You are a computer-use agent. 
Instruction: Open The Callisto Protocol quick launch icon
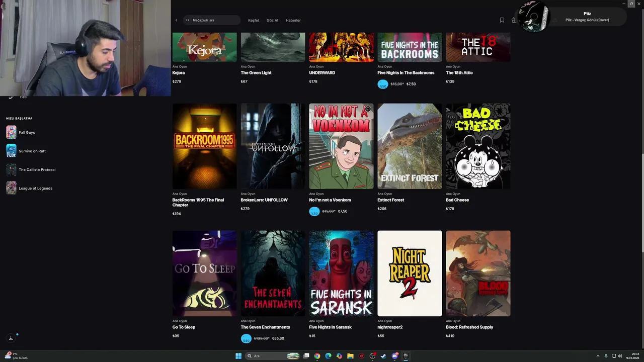tap(11, 169)
